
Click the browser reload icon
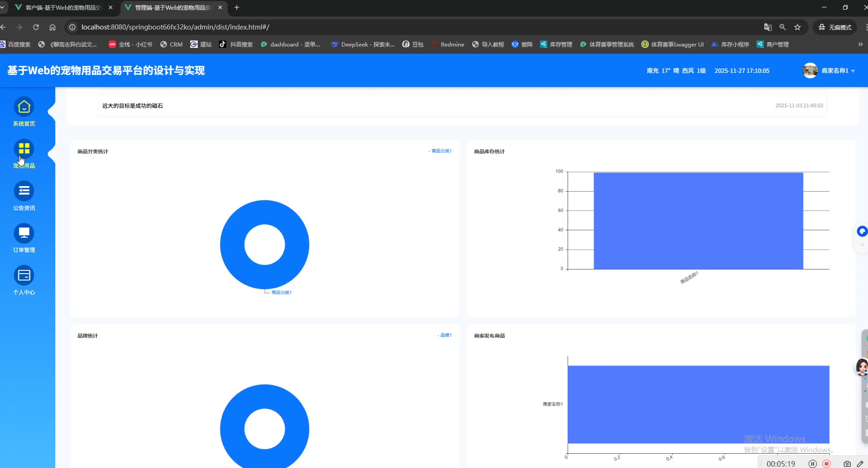click(x=36, y=27)
